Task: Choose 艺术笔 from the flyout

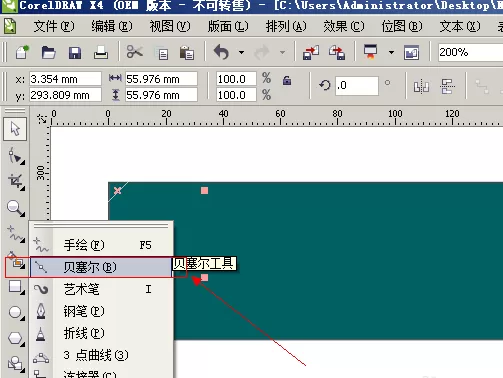Action: 101,289
